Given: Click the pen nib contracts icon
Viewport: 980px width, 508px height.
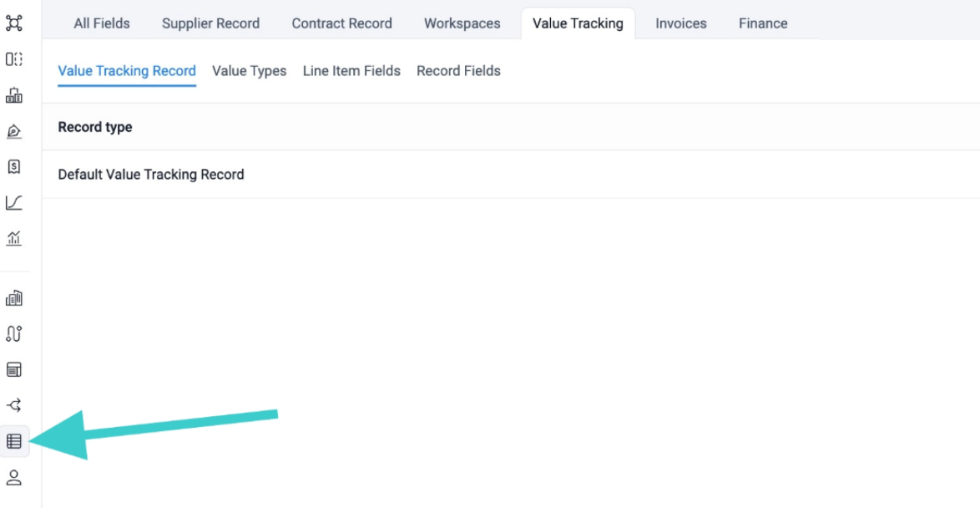Looking at the screenshot, I should pyautogui.click(x=14, y=131).
